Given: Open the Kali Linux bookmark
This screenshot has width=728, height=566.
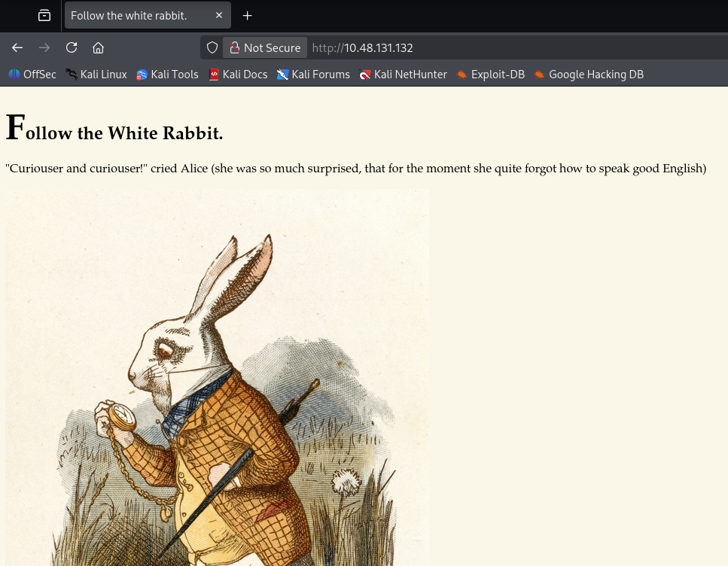Looking at the screenshot, I should 96,74.
